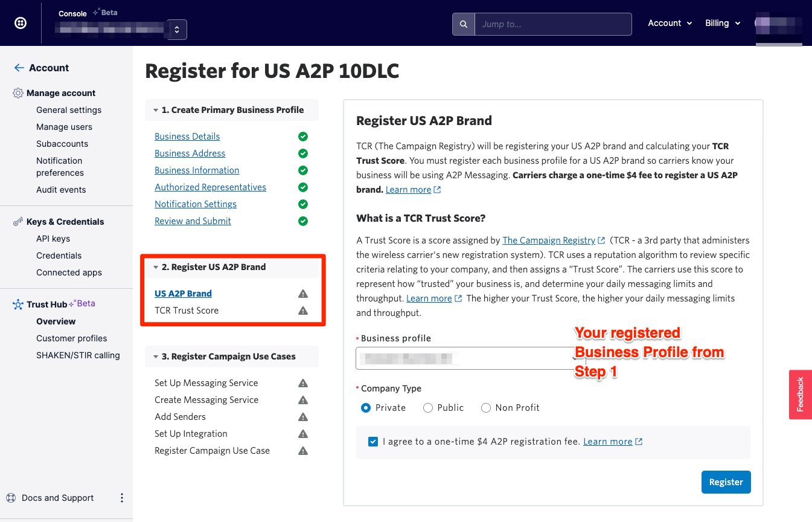Click the Keys & Credentials key icon
Screen dimensions: 812x522
point(18,221)
